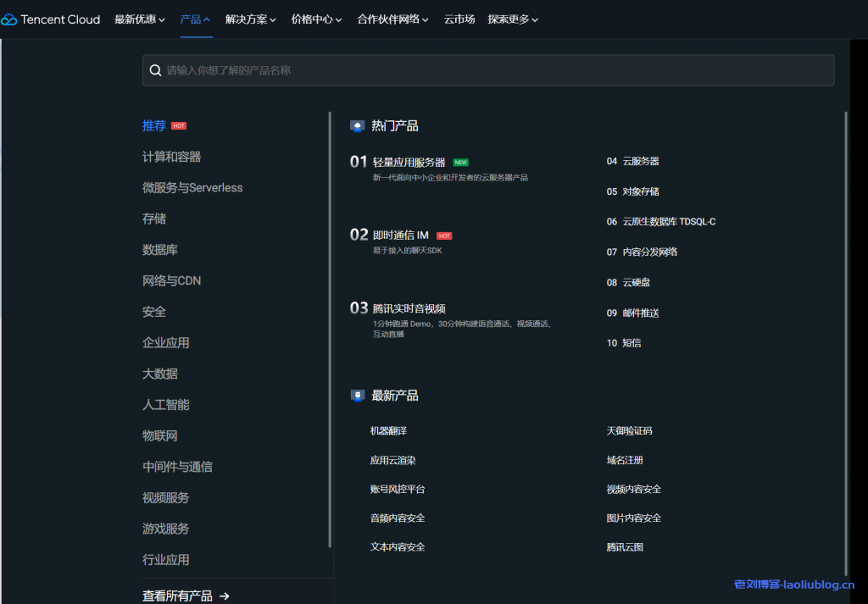Select the 产品 menu tab
868x604 pixels.
pos(192,19)
